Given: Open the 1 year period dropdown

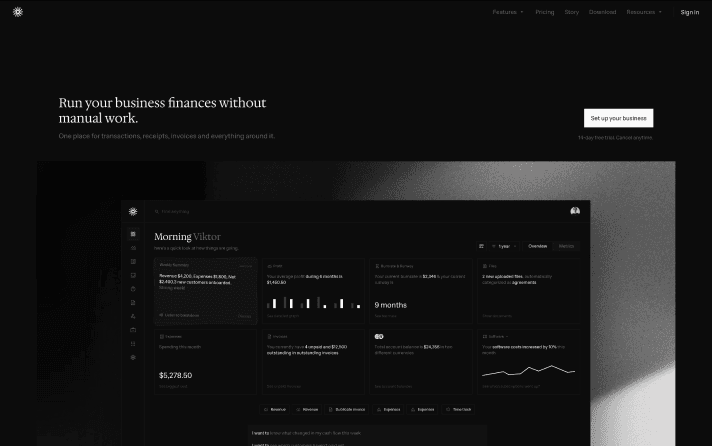Looking at the screenshot, I should pyautogui.click(x=504, y=246).
